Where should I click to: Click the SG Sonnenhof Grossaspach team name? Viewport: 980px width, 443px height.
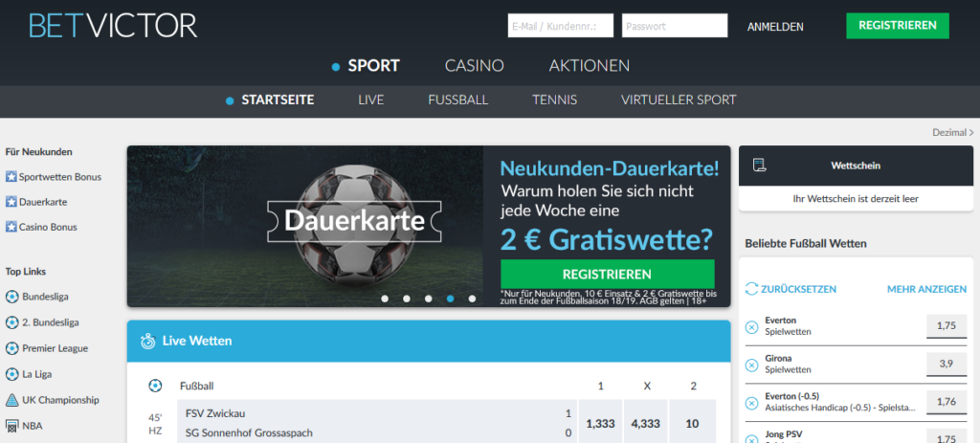point(249,433)
